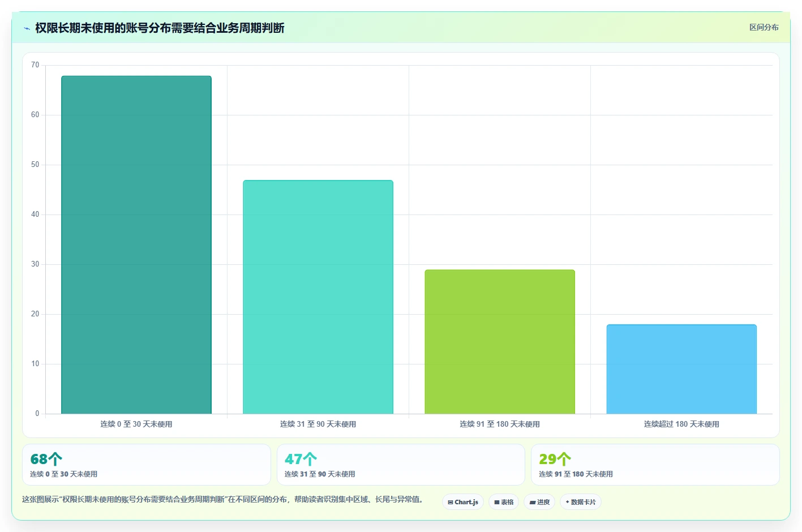The image size is (802, 532).
Task: Click the 进度 tag chip
Action: [539, 502]
